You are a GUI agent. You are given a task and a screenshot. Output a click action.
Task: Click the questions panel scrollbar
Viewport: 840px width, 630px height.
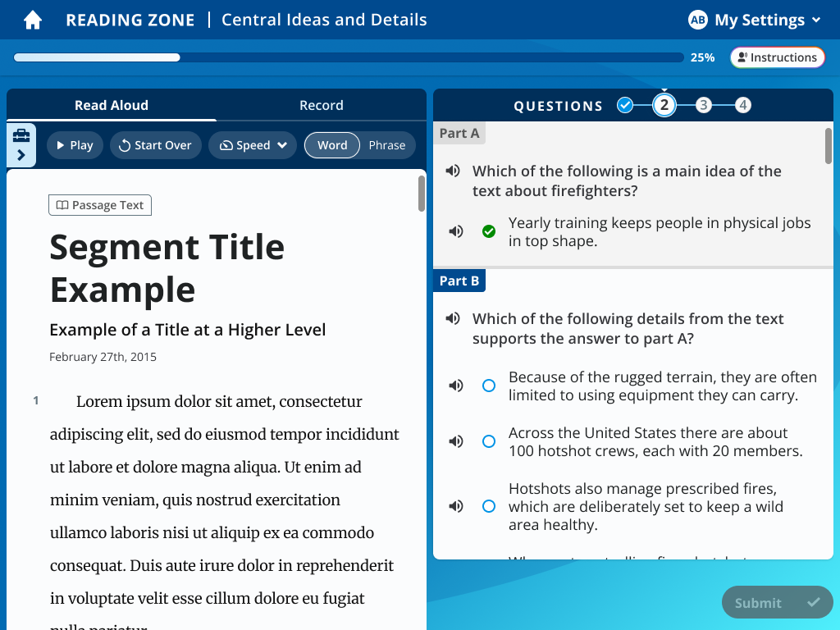(829, 146)
